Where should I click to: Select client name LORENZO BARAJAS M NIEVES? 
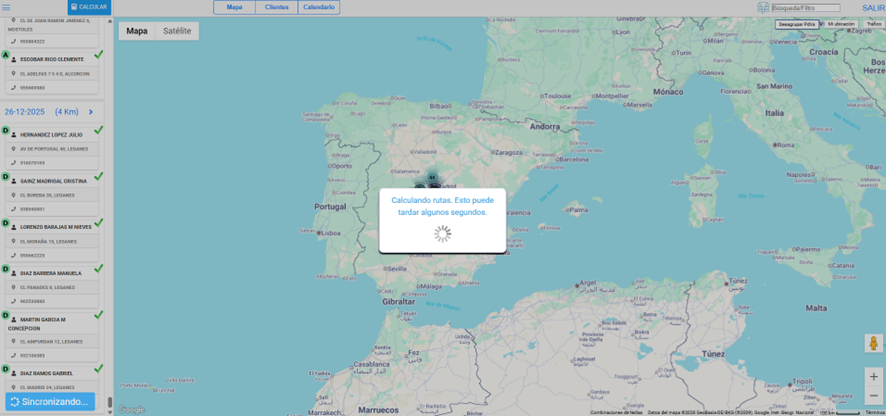pos(55,227)
